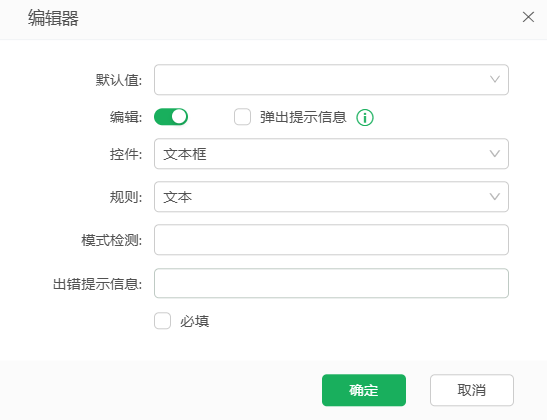Focus the 模式检测 input field
The image size is (547, 420).
coord(331,240)
